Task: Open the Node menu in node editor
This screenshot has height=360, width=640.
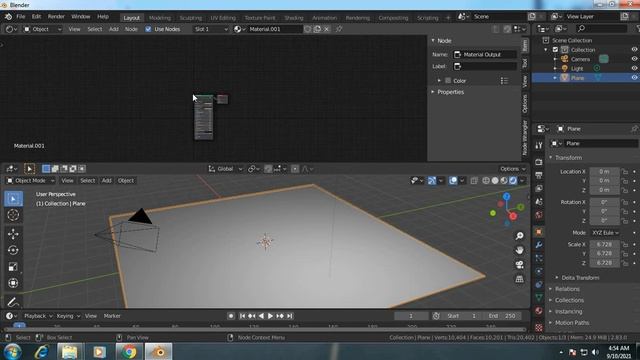Action: tap(131, 29)
